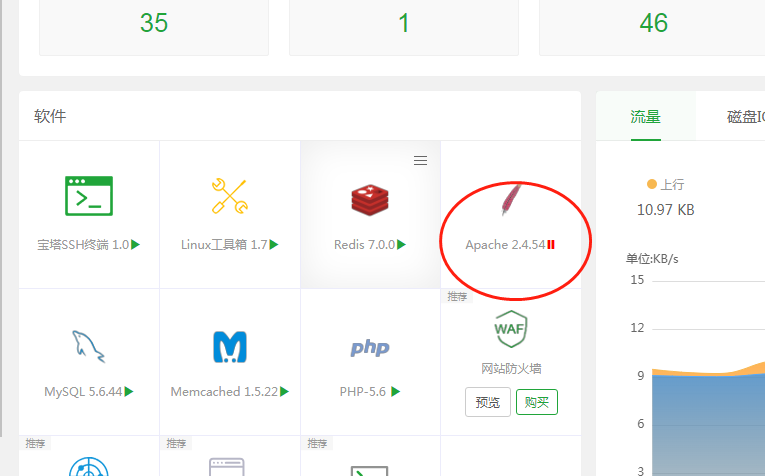Click green arrow beside MySQL 5.6.44

[129, 391]
